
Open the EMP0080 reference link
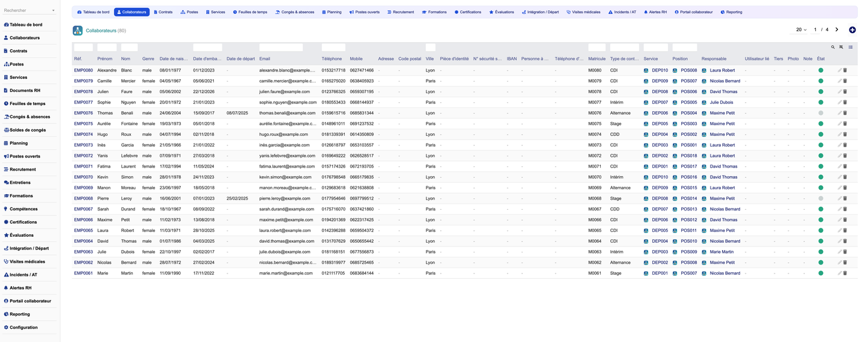pos(83,70)
